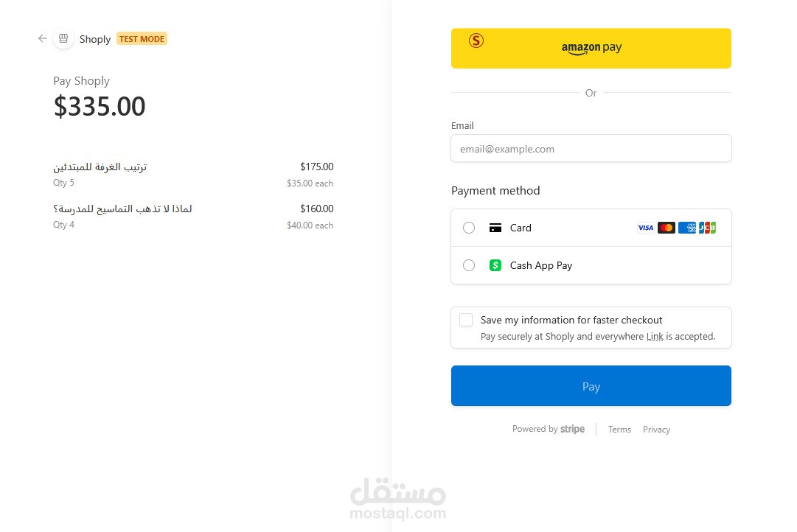The width and height of the screenshot is (797, 532).
Task: Click the JCB card logo
Action: pyautogui.click(x=708, y=228)
